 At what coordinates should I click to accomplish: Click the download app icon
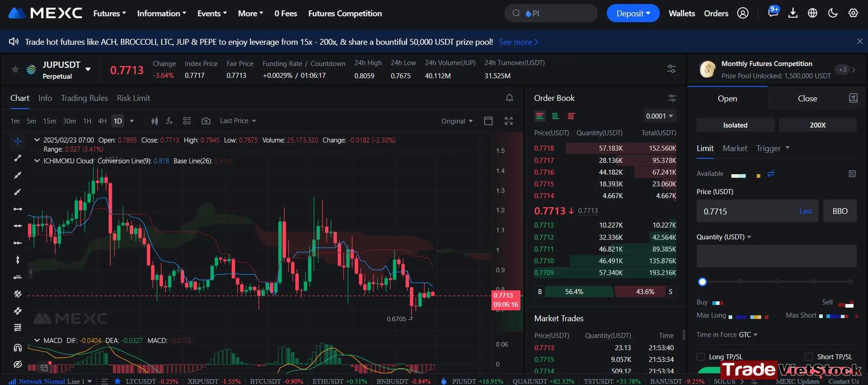(x=793, y=13)
